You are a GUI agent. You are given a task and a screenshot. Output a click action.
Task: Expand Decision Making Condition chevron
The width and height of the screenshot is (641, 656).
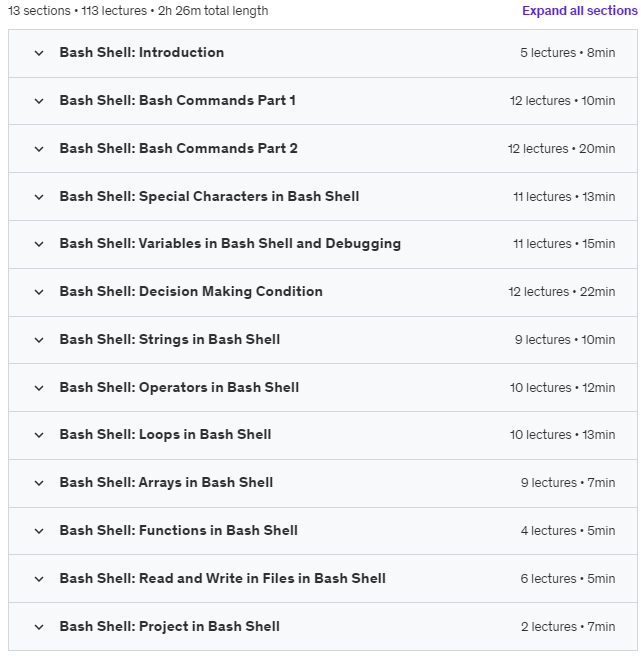pos(39,292)
